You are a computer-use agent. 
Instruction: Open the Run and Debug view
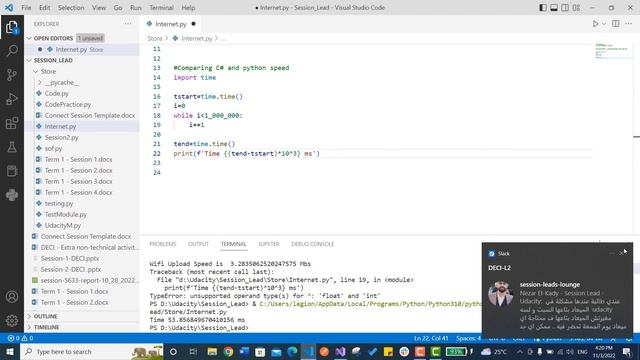click(12, 99)
